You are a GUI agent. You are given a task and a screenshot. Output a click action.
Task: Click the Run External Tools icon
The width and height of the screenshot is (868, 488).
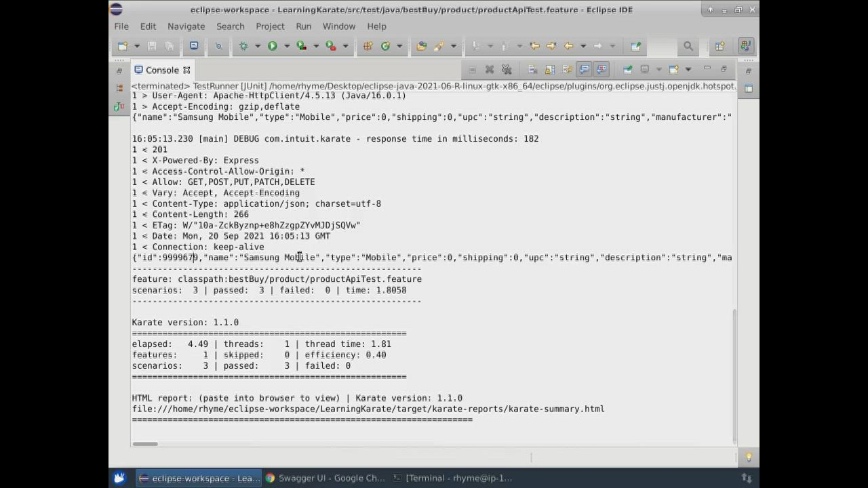(x=331, y=46)
